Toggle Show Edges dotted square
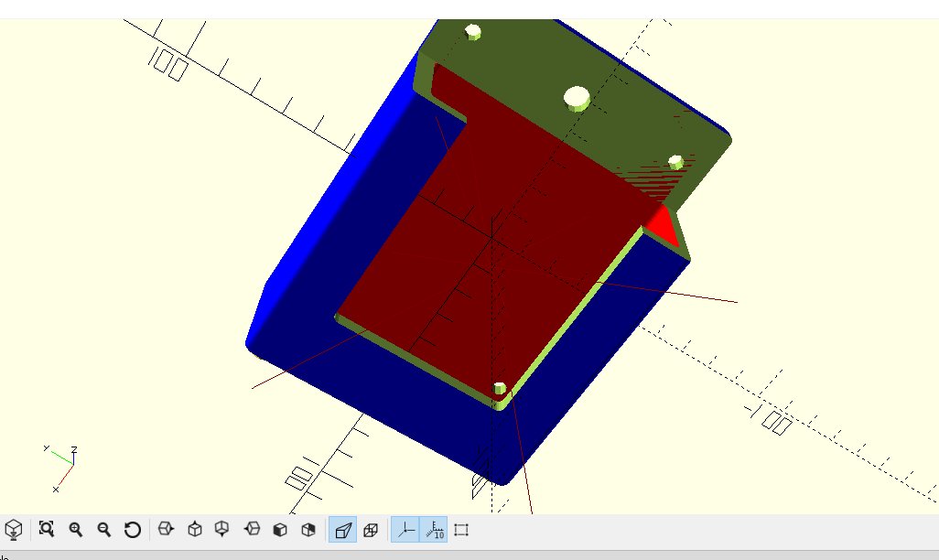This screenshot has width=939, height=560. 461,530
